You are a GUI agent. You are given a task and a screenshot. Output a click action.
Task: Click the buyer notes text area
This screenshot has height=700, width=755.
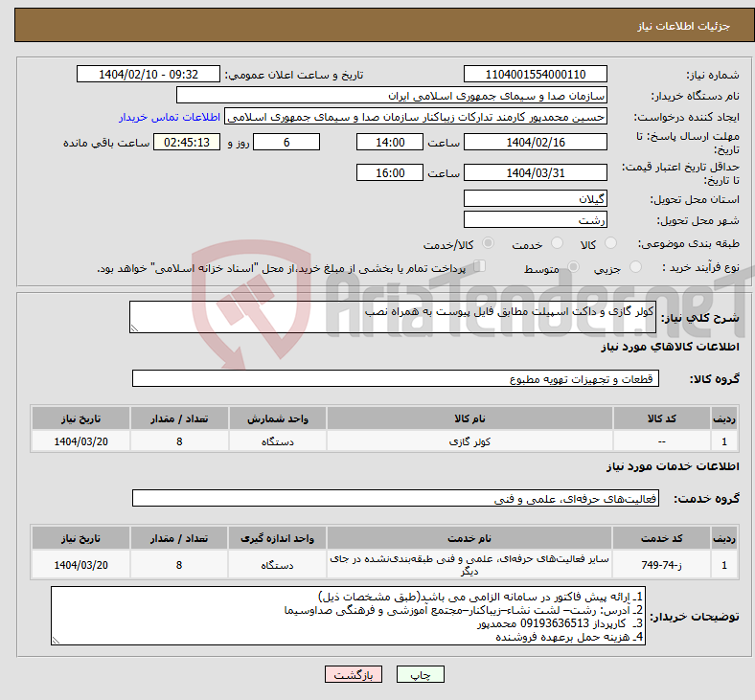[x=348, y=616]
